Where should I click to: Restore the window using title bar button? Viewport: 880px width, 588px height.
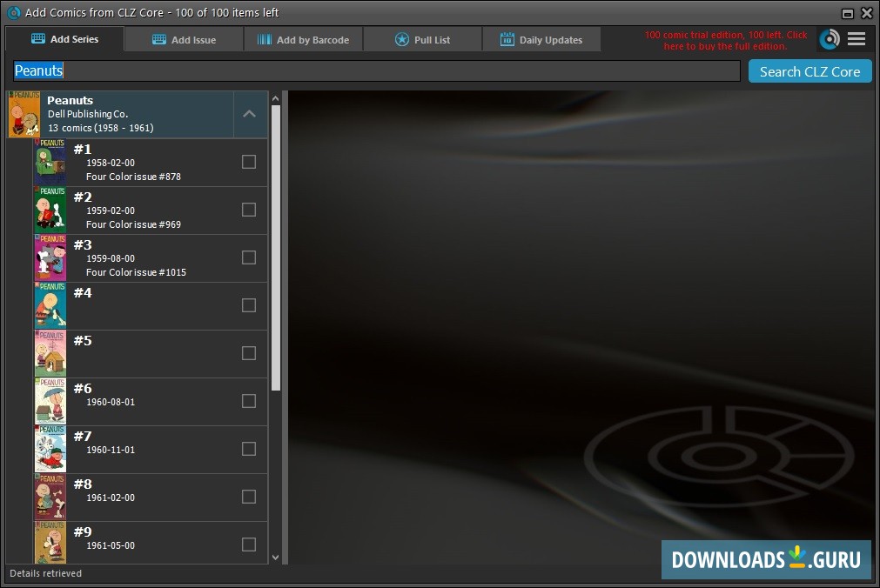pyautogui.click(x=848, y=13)
